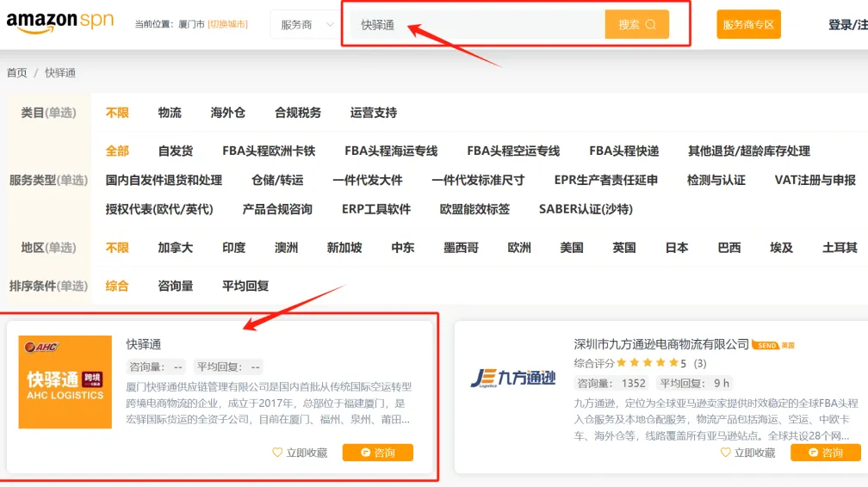The image size is (868, 487).
Task: Choose 检测与认证 service type
Action: (716, 181)
